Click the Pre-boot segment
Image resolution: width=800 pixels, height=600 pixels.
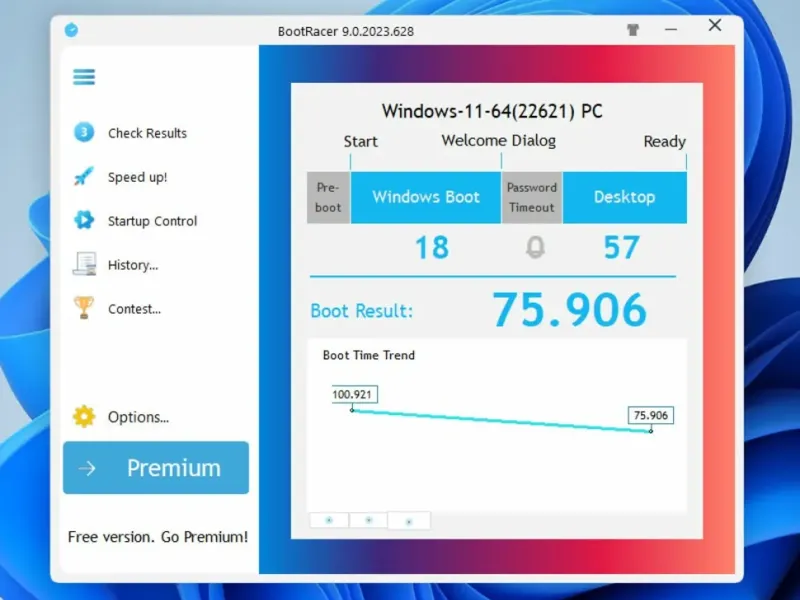[328, 197]
